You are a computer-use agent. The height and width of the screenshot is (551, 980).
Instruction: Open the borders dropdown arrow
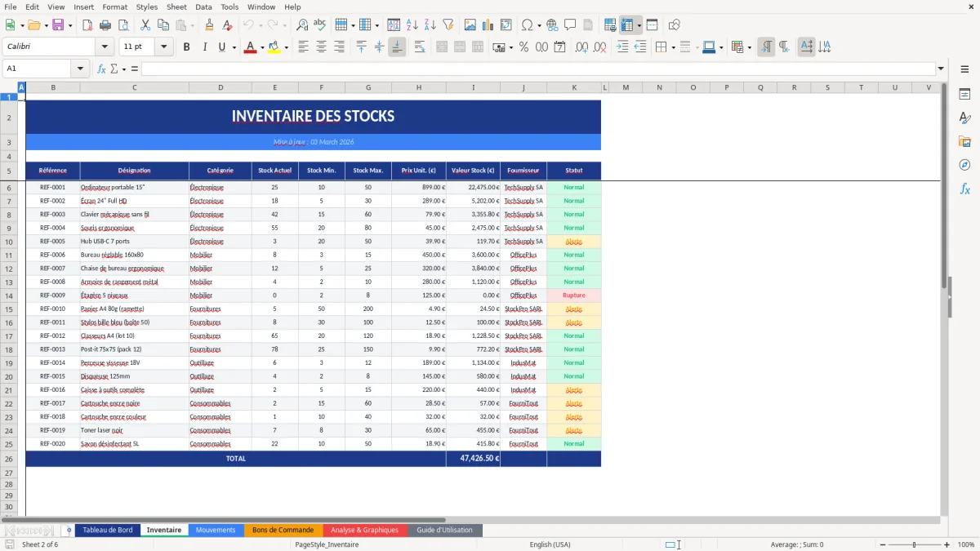(x=674, y=47)
